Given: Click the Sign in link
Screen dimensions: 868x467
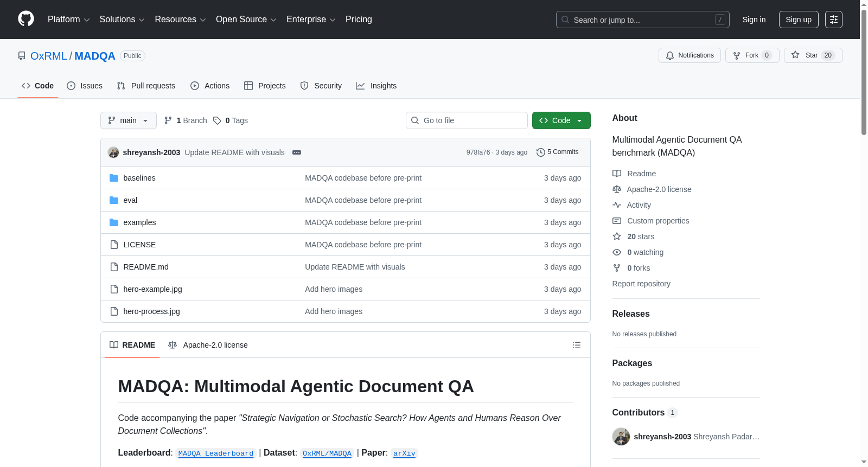Looking at the screenshot, I should tap(754, 20).
